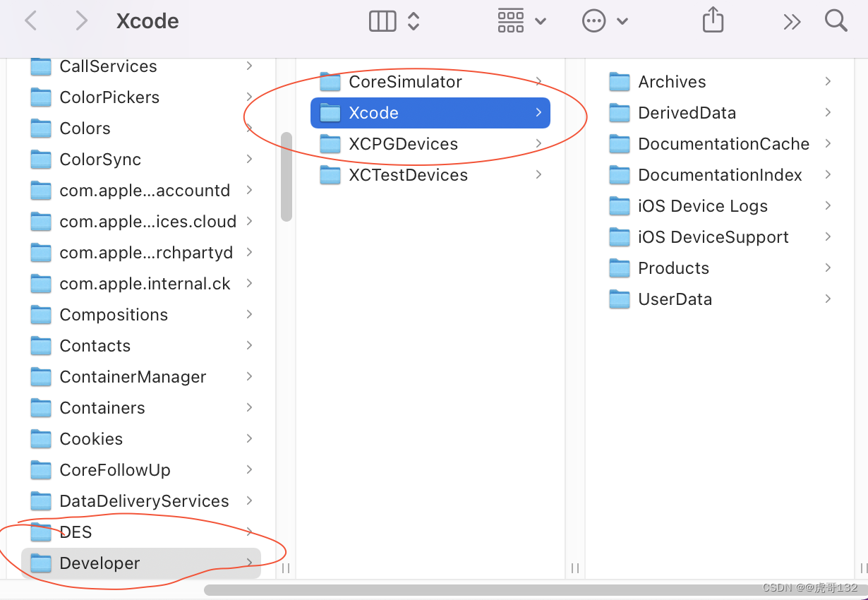Select the DocumentationCache folder
Image resolution: width=868 pixels, height=600 pixels.
tap(720, 144)
